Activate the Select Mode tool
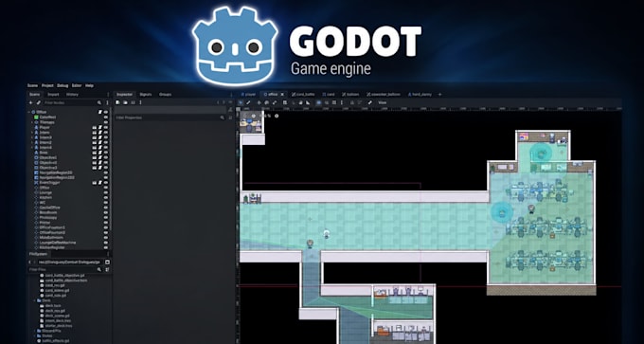 (241, 102)
